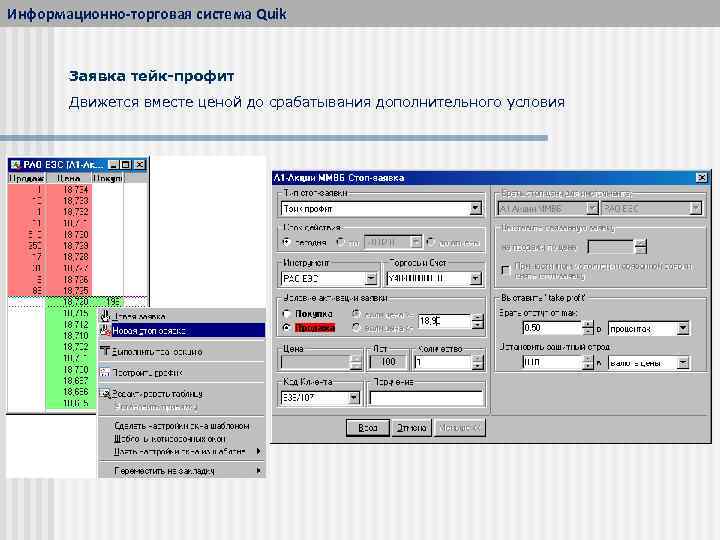Screen dimensions: 720x540
Task: Close the Стоп-заявка dialog
Action: point(701,178)
